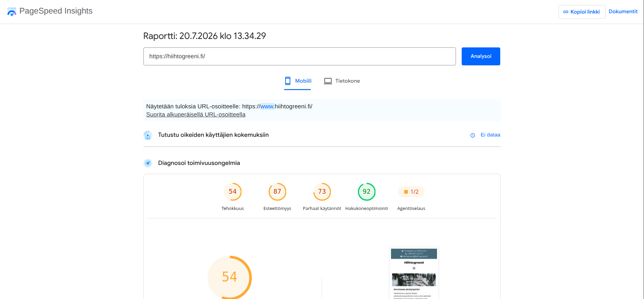Focus the URL input field

tap(299, 56)
